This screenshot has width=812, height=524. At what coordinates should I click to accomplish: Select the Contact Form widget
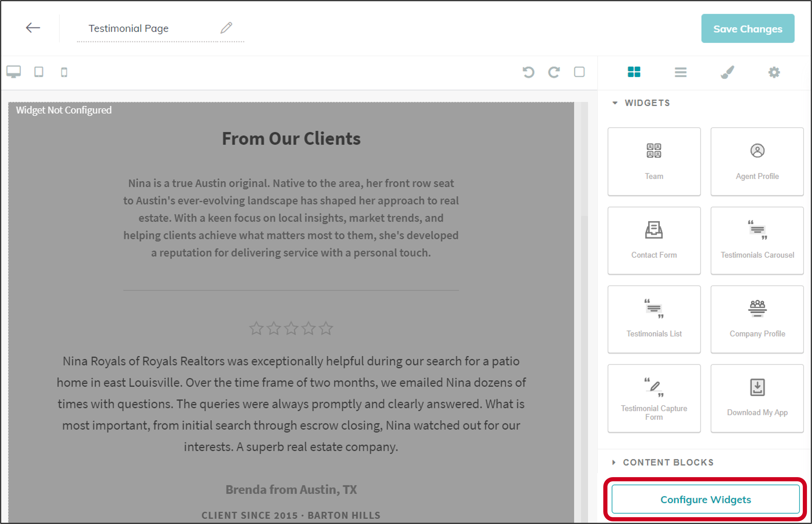click(654, 240)
